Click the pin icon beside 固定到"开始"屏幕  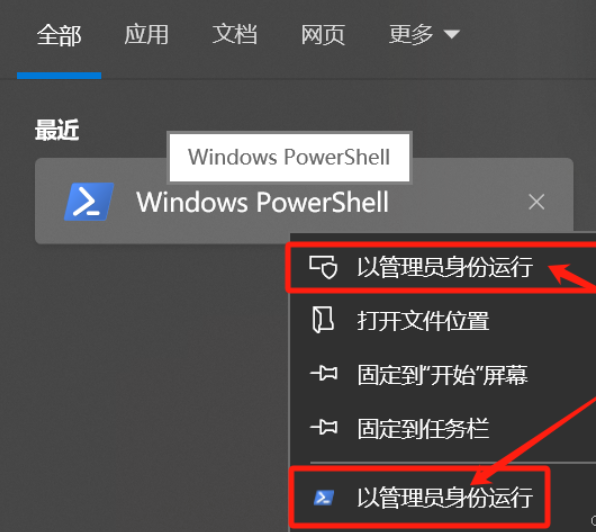pyautogui.click(x=324, y=374)
